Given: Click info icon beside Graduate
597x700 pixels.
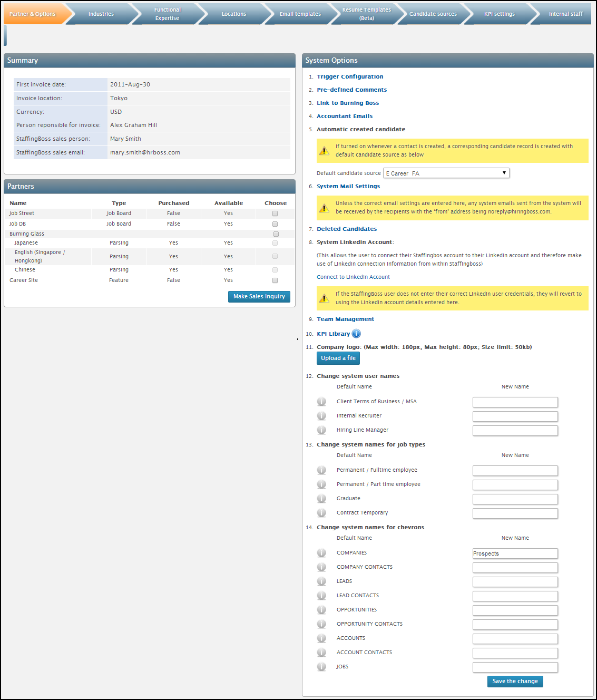Looking at the screenshot, I should point(321,499).
